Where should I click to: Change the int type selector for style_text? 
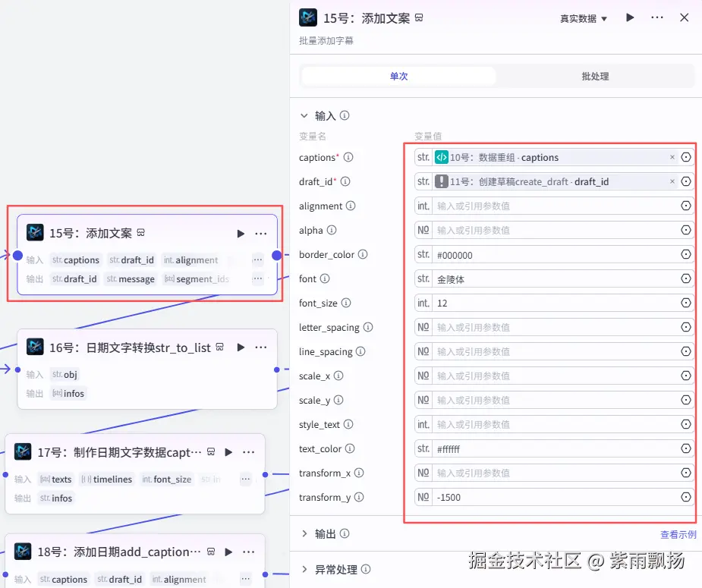click(423, 424)
